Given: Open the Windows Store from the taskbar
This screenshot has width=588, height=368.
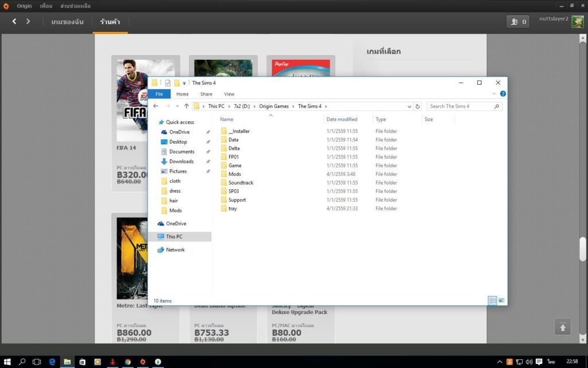Looking at the screenshot, I should click(82, 362).
